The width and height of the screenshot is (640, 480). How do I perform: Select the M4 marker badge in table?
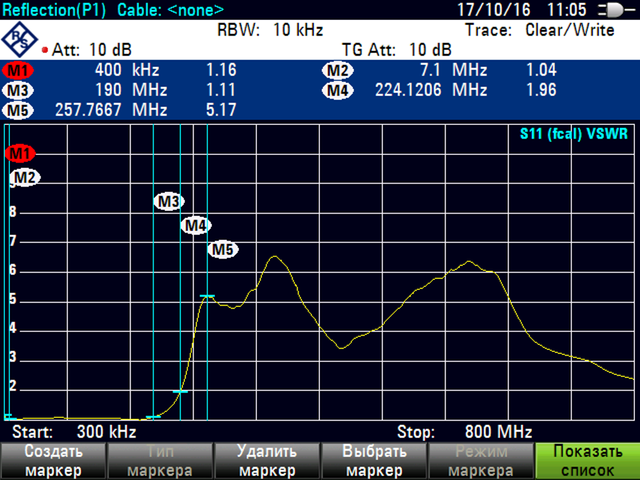[x=339, y=90]
